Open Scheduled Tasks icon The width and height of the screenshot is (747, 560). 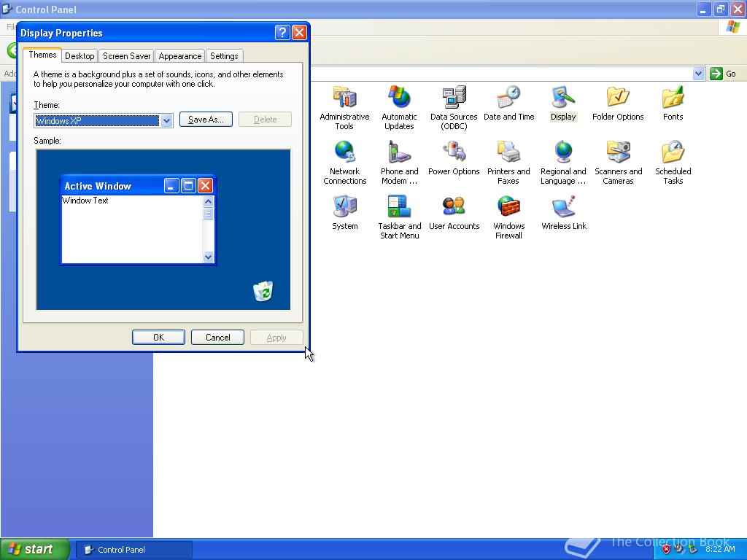click(673, 152)
